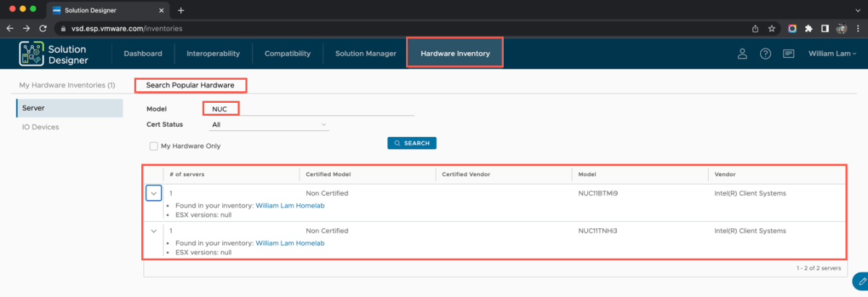Collapse the NUC11TNHi3 server row
This screenshot has height=297, width=868.
pos(153,231)
